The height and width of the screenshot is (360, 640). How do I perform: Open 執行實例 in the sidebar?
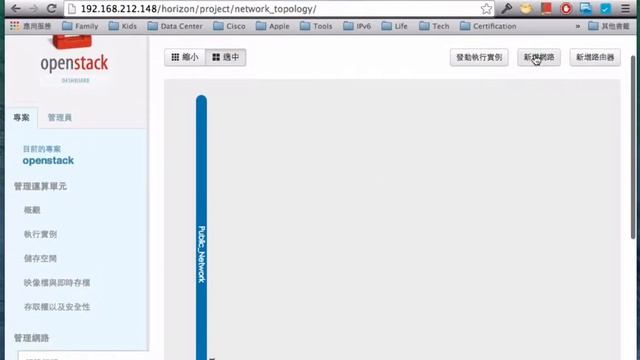pos(40,234)
